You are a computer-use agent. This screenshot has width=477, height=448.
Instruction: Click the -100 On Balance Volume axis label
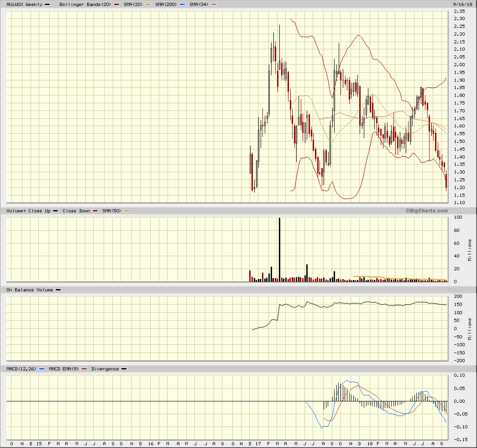pyautogui.click(x=459, y=344)
